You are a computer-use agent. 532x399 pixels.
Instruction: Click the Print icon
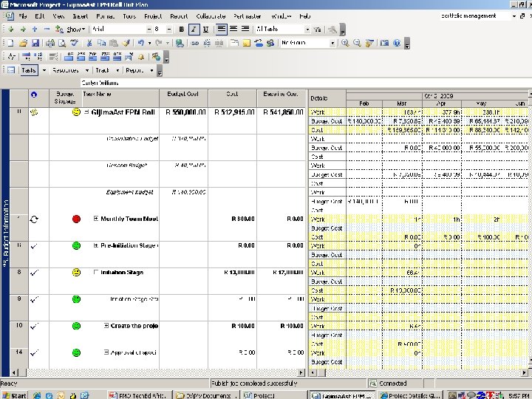pos(50,43)
